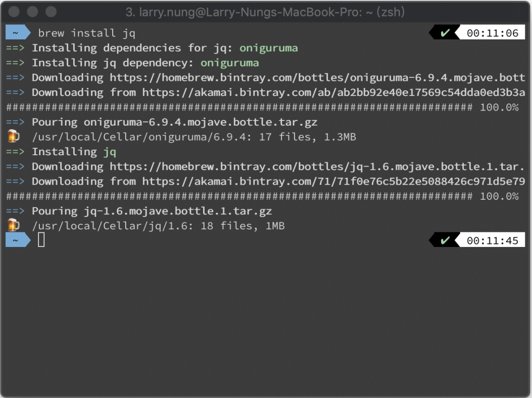Click the yellow minimize window button

pyautogui.click(x=33, y=11)
